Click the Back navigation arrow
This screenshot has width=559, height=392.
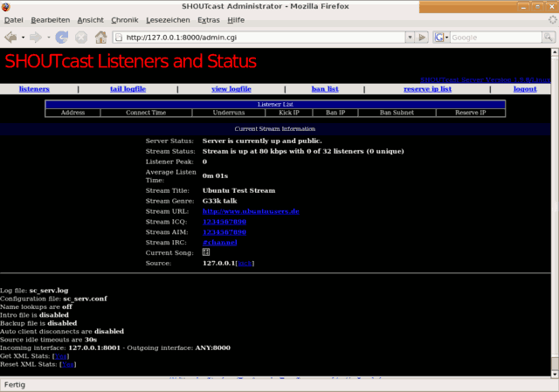pyautogui.click(x=11, y=37)
